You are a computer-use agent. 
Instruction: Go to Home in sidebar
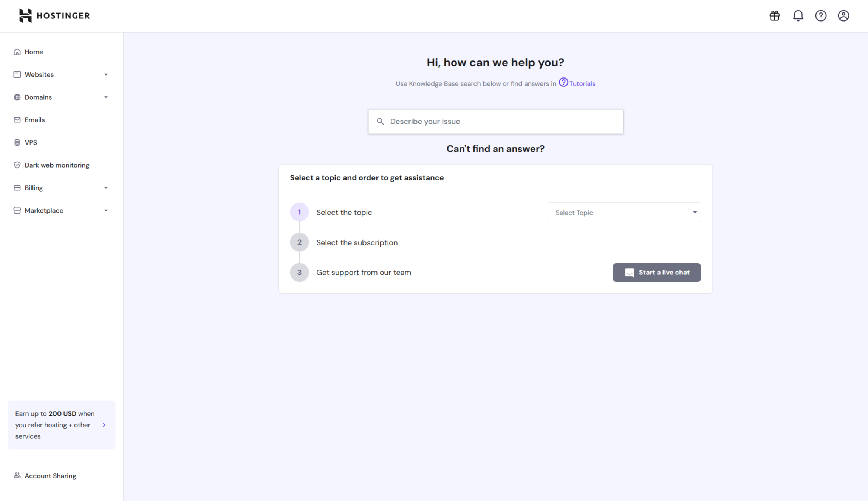[x=34, y=52]
